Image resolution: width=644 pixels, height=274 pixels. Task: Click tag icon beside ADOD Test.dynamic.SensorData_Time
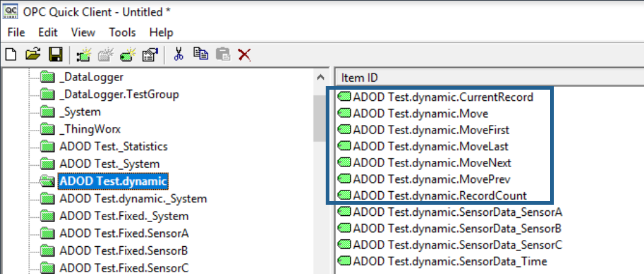pyautogui.click(x=344, y=261)
